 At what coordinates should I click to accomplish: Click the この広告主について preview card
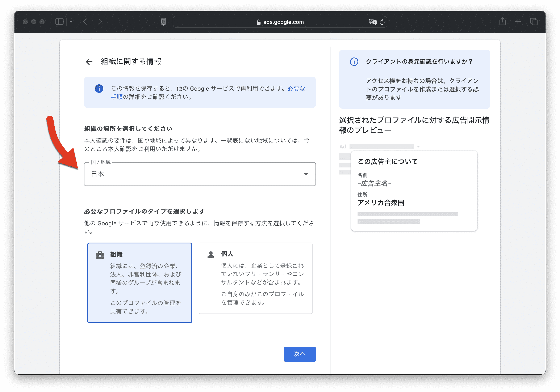(414, 191)
